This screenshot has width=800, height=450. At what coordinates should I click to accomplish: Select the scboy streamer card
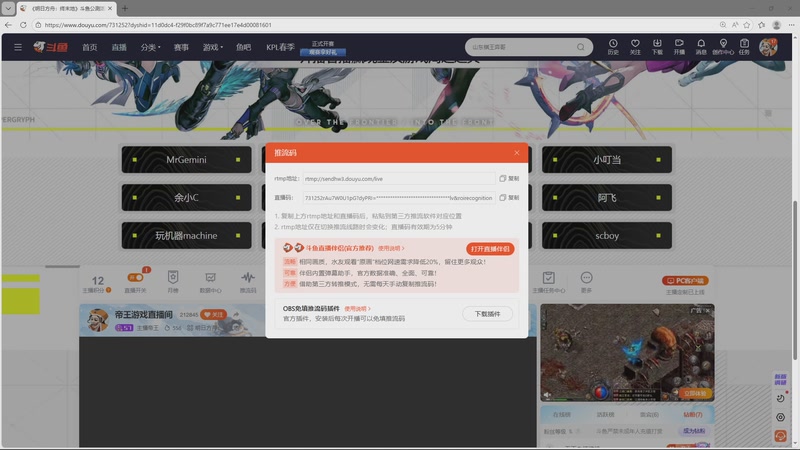point(607,235)
